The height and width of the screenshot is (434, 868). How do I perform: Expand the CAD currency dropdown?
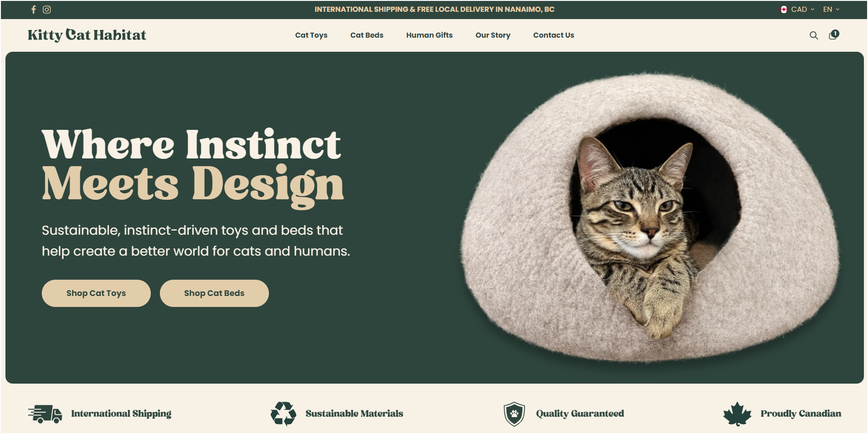(802, 10)
